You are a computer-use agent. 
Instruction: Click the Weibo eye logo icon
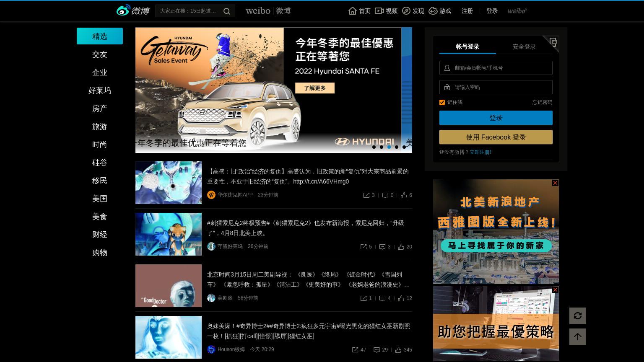tap(123, 10)
